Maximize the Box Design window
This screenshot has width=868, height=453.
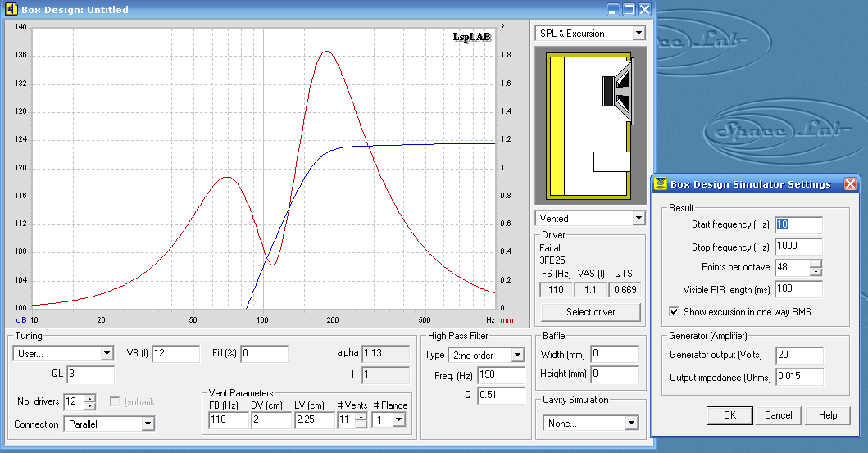629,10
